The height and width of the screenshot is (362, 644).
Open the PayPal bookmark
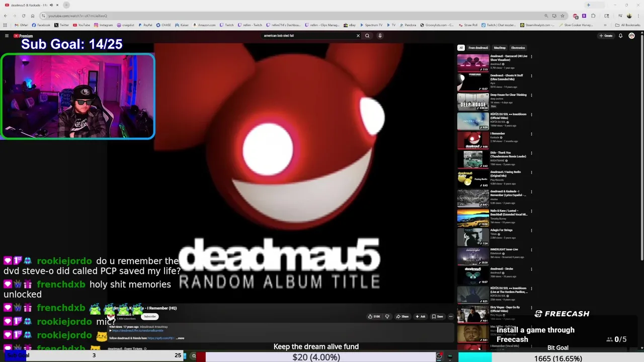pyautogui.click(x=145, y=25)
